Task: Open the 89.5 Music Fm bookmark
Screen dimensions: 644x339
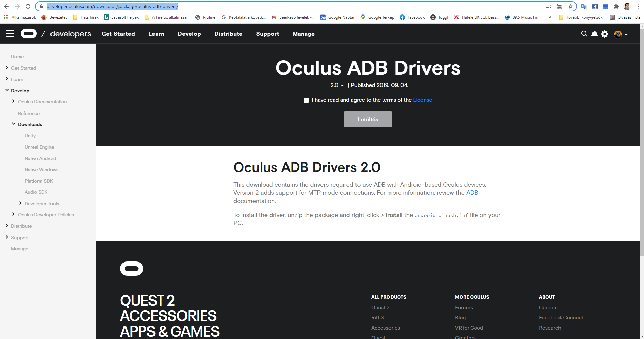Action: pyautogui.click(x=521, y=17)
